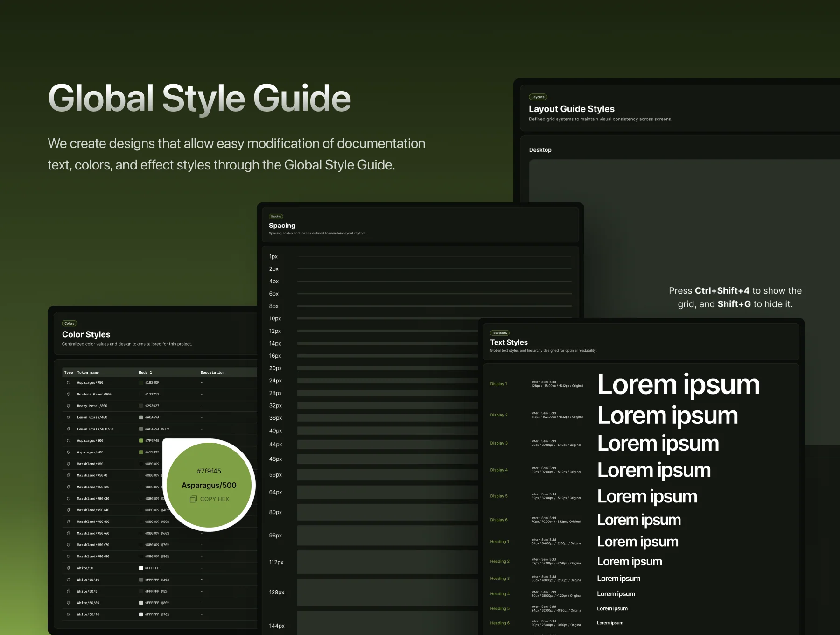The height and width of the screenshot is (635, 840).
Task: Click the Typography tag above Text Styles
Action: tap(500, 333)
